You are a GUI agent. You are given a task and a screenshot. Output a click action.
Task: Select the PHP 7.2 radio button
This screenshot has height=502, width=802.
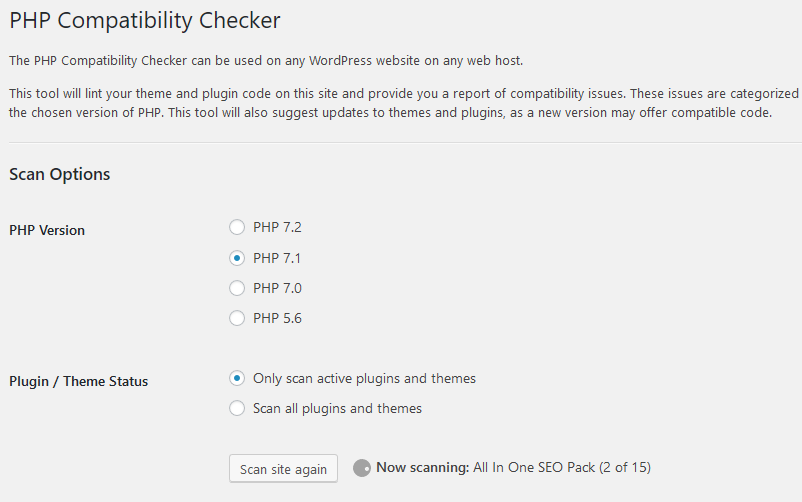(237, 228)
